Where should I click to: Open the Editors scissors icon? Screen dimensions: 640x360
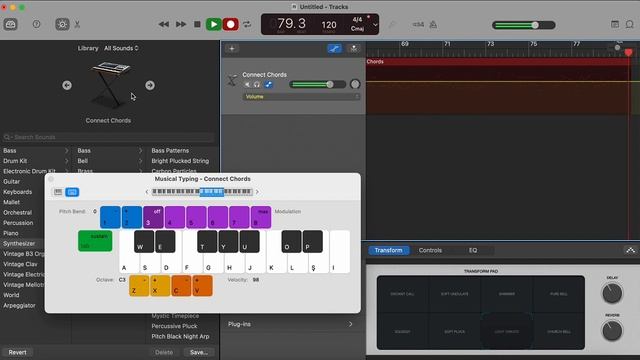pos(77,24)
